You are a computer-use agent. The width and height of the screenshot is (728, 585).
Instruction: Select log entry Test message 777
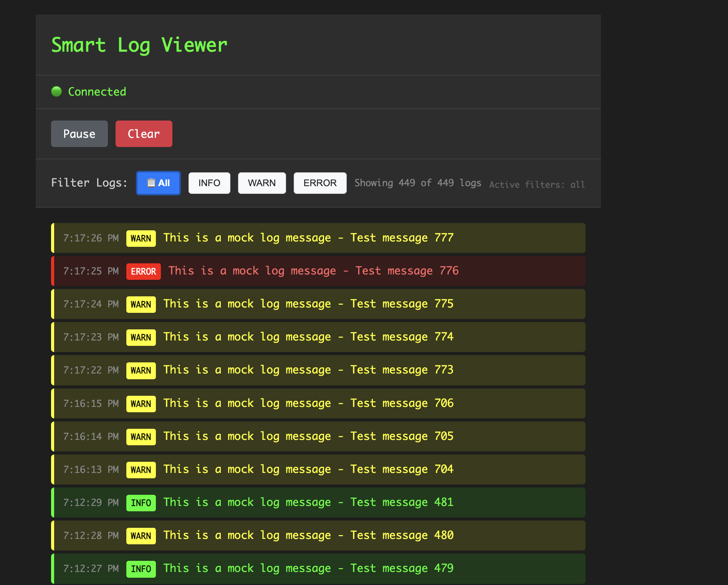click(x=318, y=238)
